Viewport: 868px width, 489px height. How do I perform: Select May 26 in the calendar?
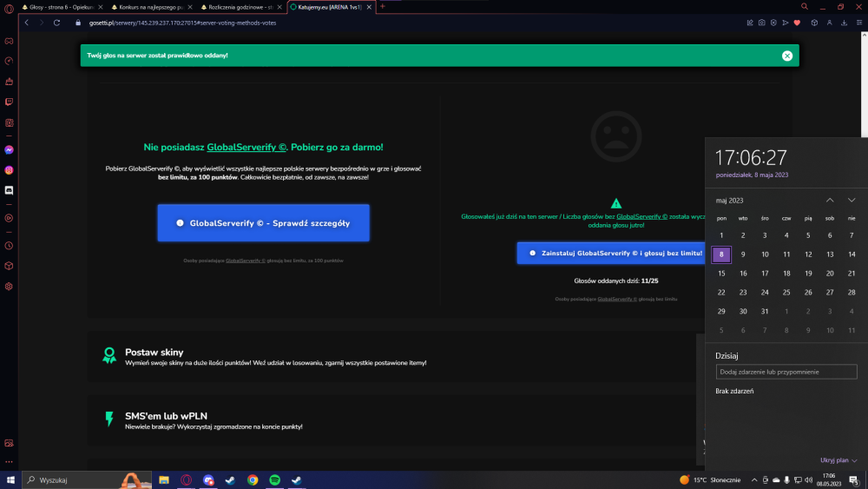808,293
